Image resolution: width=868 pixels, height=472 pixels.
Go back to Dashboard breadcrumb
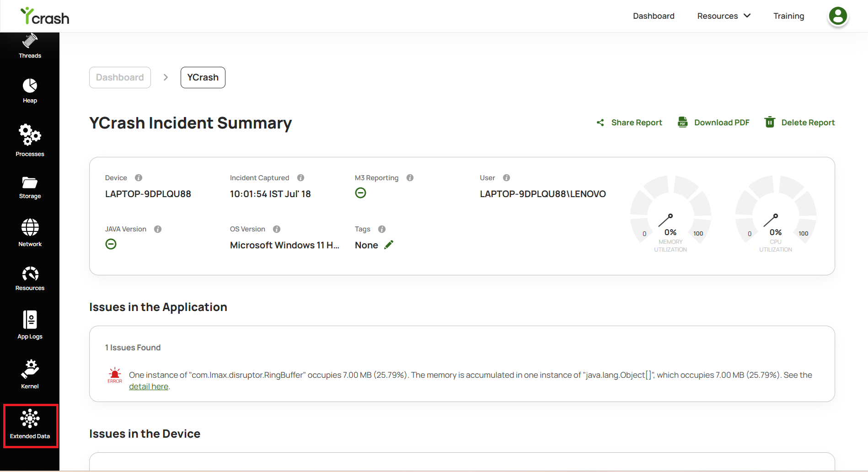(120, 77)
